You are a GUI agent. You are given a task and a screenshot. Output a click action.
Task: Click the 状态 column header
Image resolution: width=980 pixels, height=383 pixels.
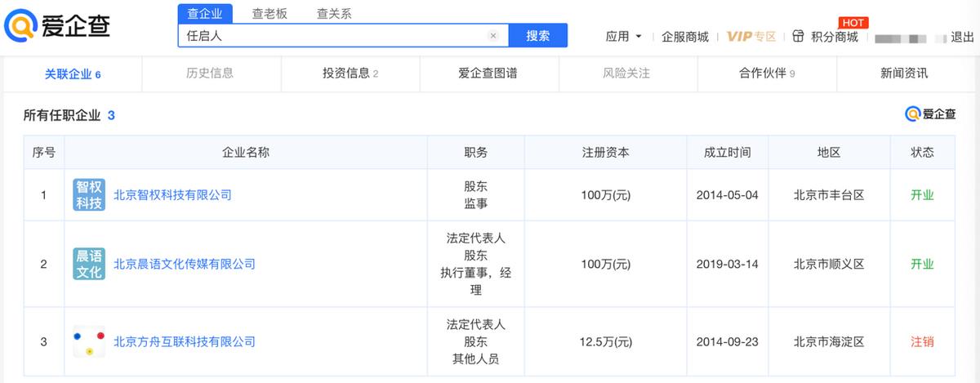(922, 153)
